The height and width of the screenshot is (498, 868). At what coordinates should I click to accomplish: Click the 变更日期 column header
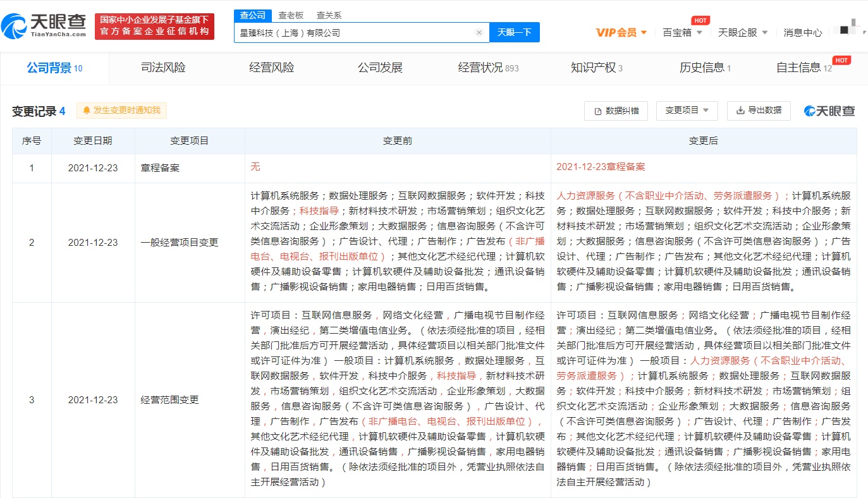[x=93, y=141]
